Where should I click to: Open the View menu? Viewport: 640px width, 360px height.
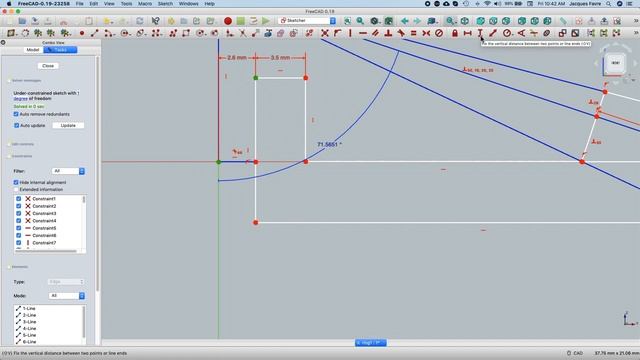pos(109,4)
